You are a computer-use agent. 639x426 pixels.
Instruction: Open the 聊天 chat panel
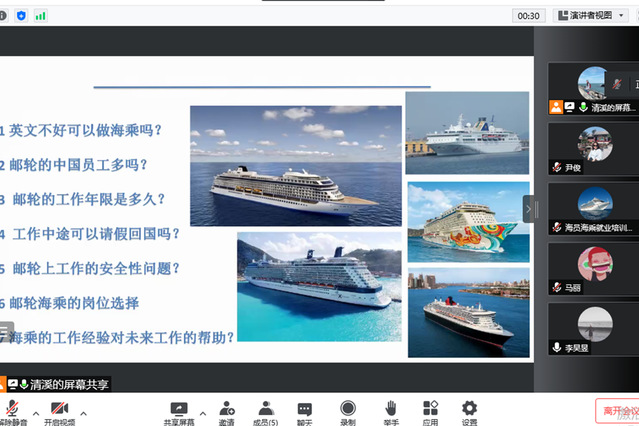click(x=305, y=410)
